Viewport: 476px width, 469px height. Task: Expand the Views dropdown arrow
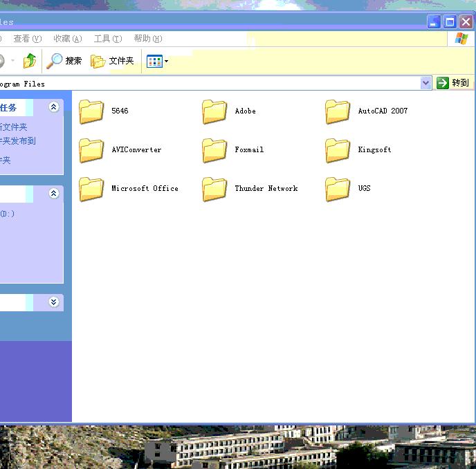(x=166, y=62)
